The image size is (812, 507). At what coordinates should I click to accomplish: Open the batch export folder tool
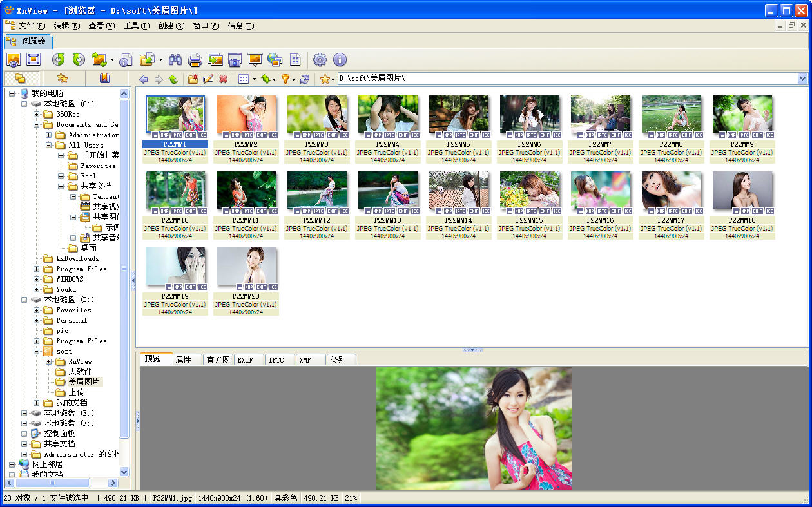pos(147,60)
